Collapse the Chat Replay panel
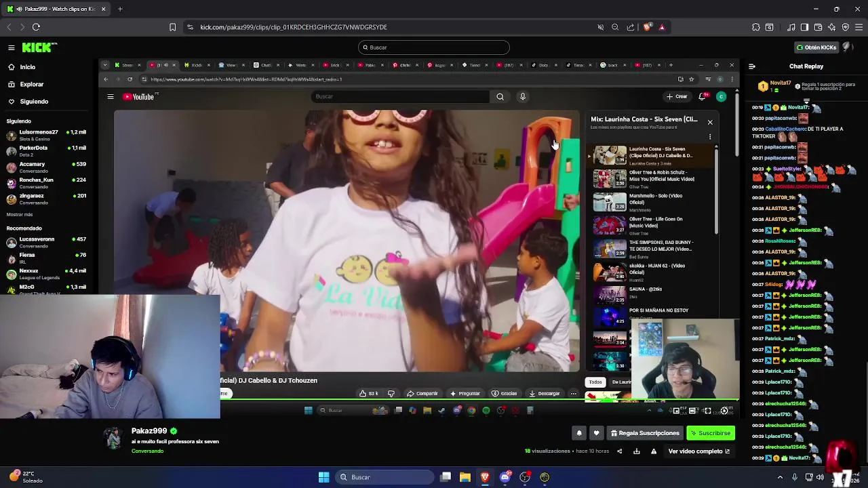The image size is (868, 488). [x=751, y=66]
